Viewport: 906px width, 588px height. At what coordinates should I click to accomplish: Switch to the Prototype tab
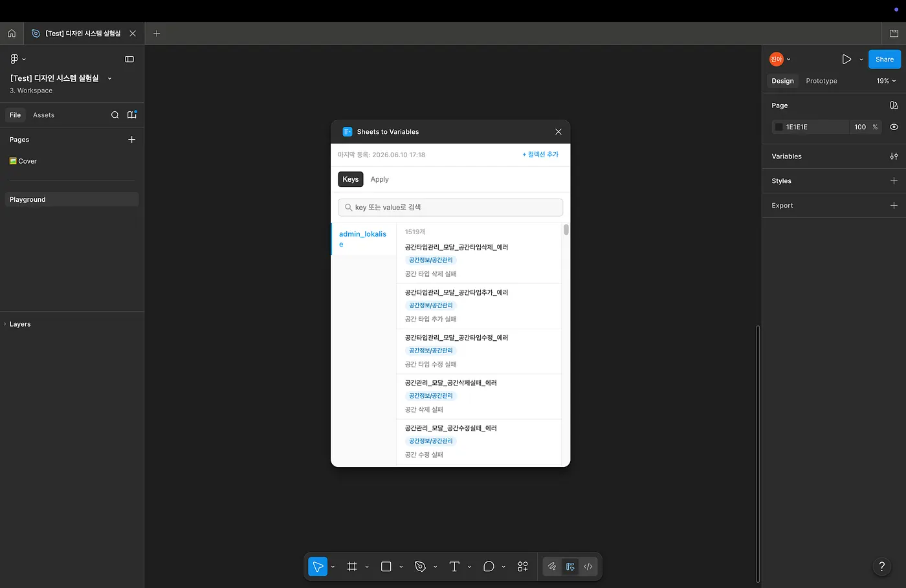(821, 81)
